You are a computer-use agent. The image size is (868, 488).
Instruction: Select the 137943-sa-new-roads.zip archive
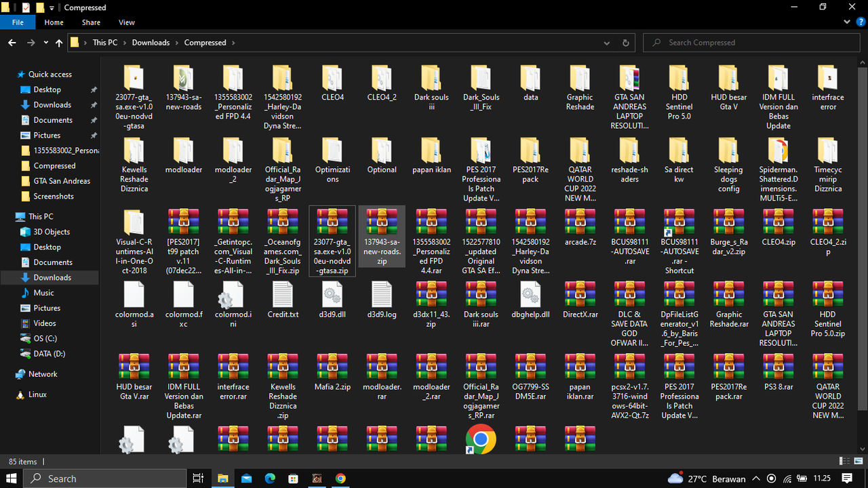pyautogui.click(x=382, y=237)
